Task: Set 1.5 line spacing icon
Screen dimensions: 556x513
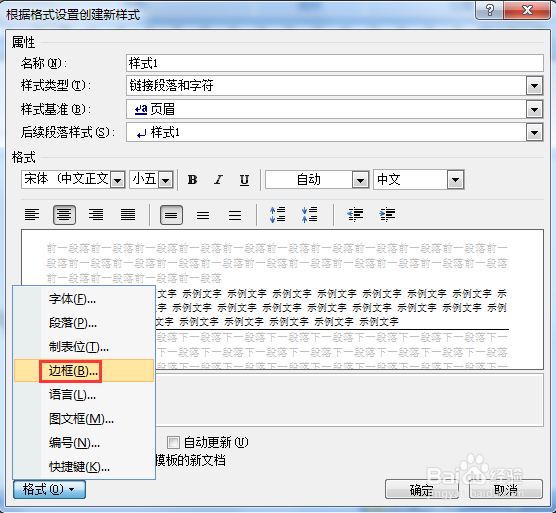Action: [x=203, y=215]
